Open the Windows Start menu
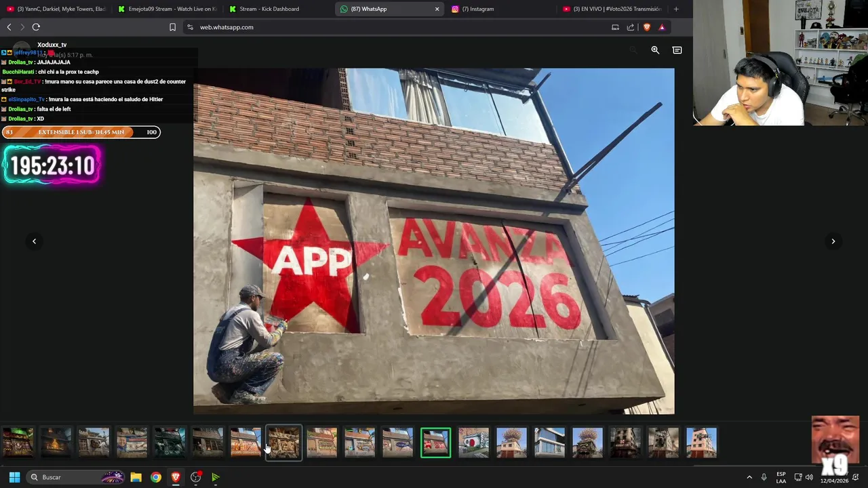 [14, 477]
